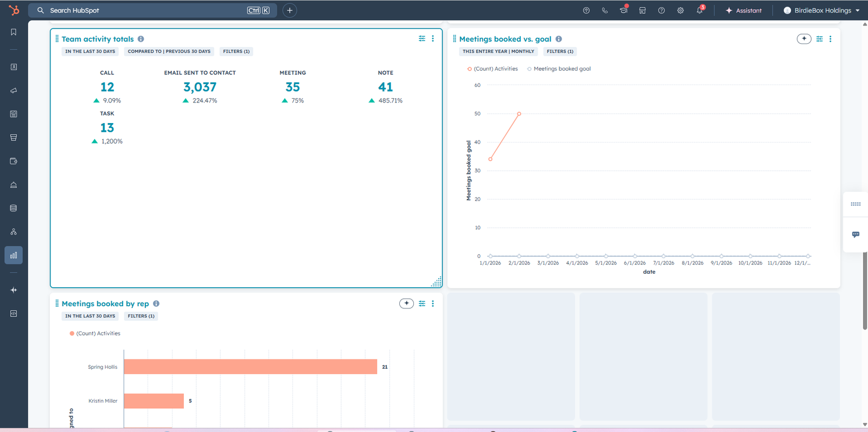Open the Sales sidebar icon below Content
Screen dimensions: 868x432
[14, 138]
